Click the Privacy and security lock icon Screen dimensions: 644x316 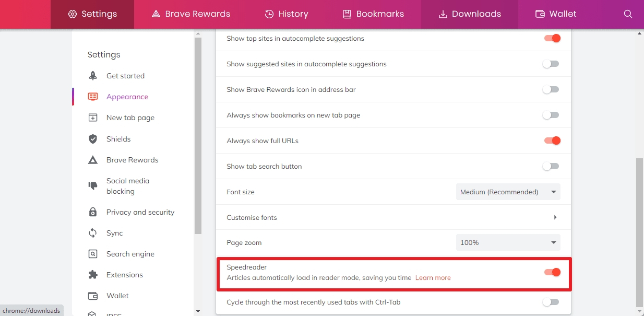tap(93, 212)
